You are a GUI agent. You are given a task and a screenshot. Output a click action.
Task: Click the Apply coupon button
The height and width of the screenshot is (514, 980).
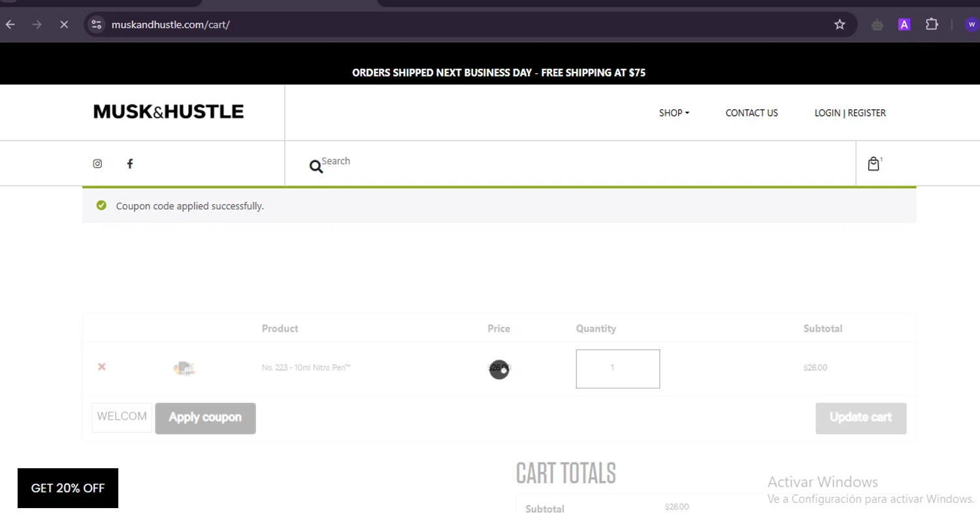click(205, 418)
